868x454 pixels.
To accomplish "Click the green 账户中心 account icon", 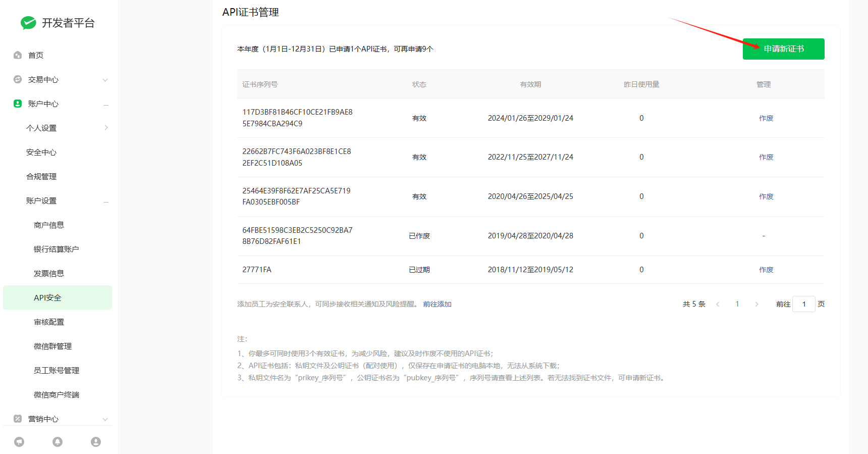I will (18, 104).
